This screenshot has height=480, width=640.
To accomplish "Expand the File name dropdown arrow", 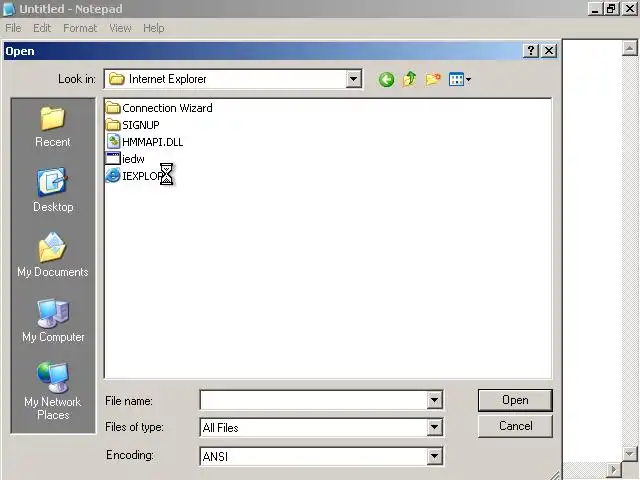I will (x=434, y=400).
